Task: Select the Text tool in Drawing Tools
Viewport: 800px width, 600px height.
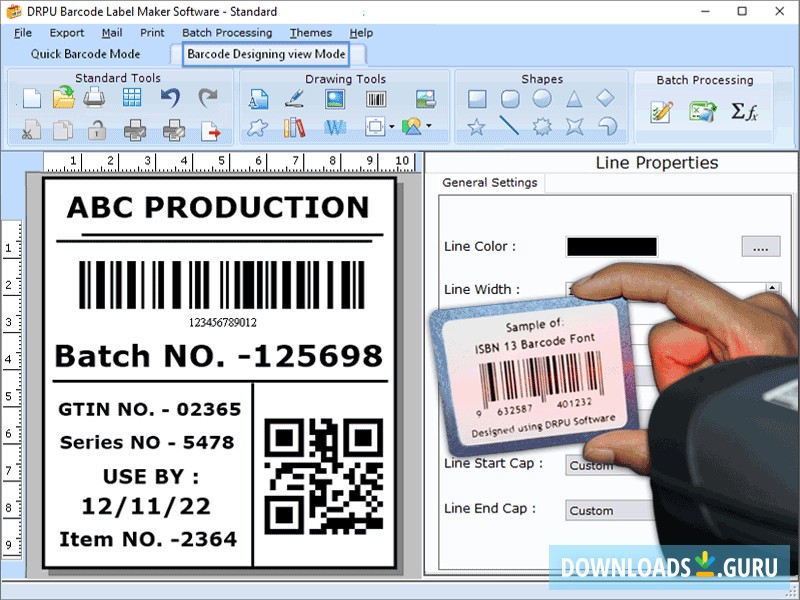Action: (258, 98)
